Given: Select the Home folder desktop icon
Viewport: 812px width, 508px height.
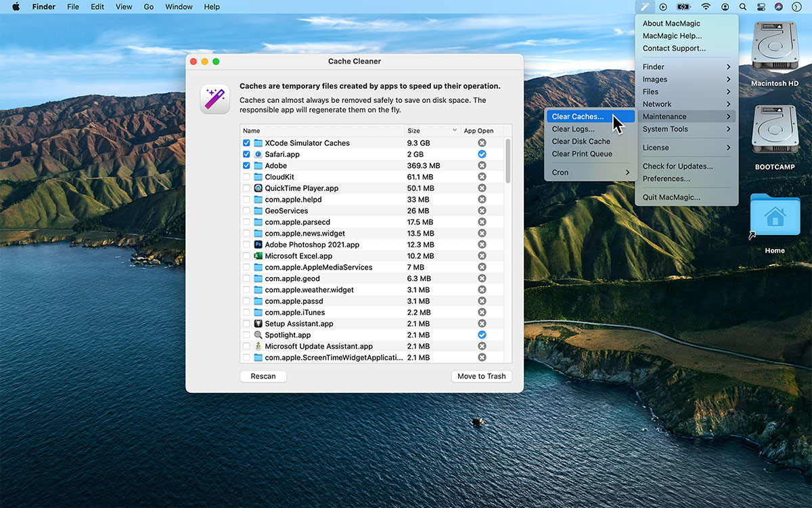Looking at the screenshot, I should coord(775,215).
